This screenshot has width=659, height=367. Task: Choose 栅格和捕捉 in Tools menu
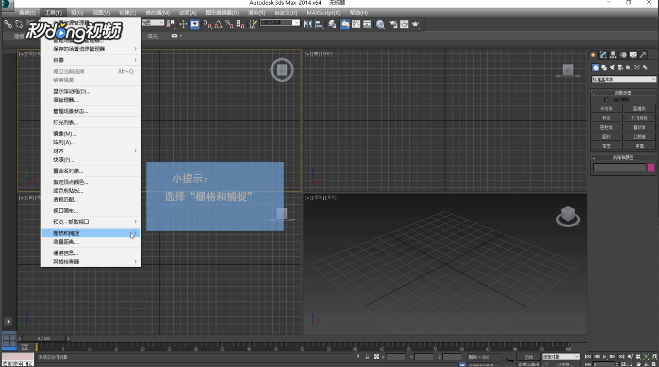91,233
